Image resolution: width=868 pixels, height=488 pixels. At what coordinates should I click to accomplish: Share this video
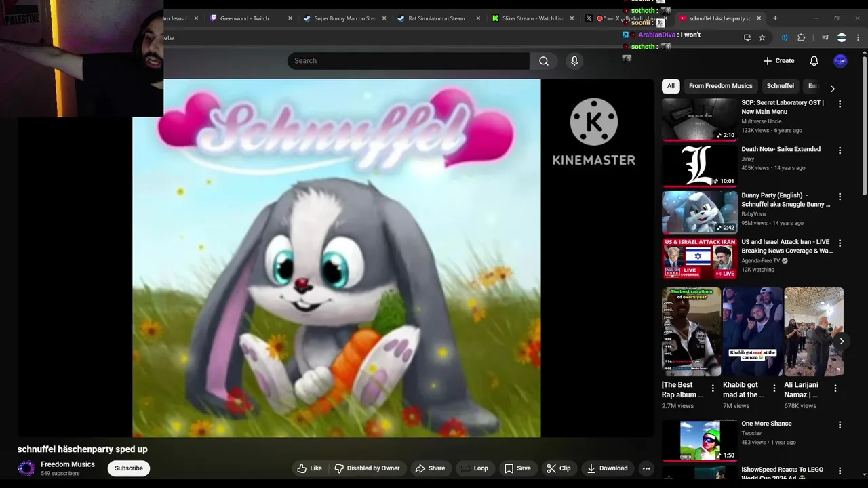point(430,468)
